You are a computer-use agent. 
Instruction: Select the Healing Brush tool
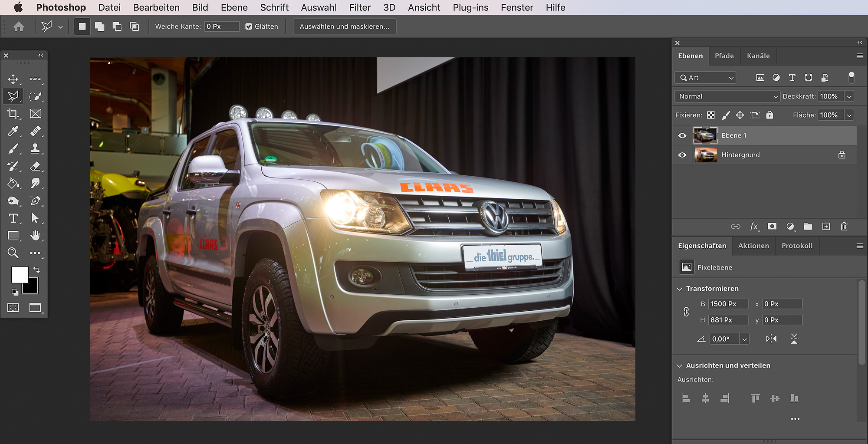pyautogui.click(x=35, y=131)
